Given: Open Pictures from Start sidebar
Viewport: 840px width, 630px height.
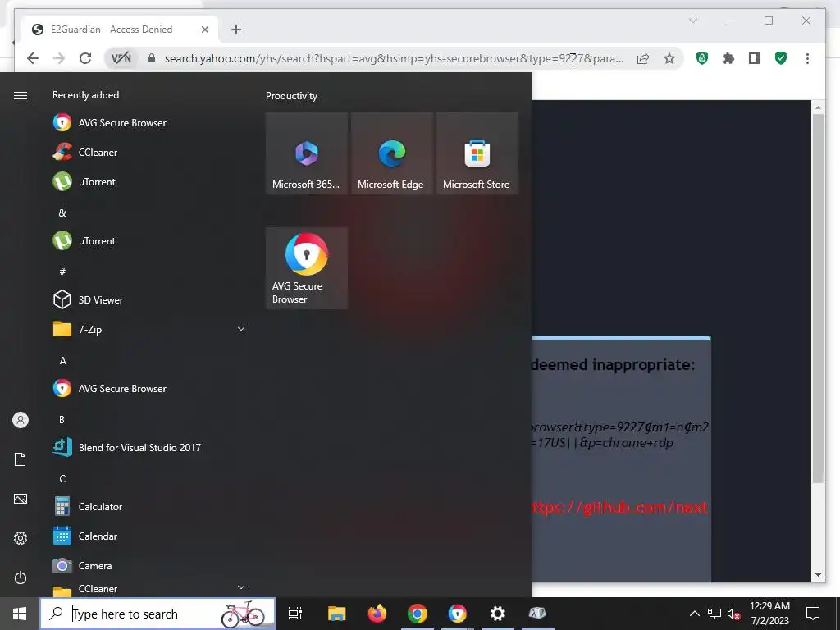Looking at the screenshot, I should pyautogui.click(x=21, y=499).
